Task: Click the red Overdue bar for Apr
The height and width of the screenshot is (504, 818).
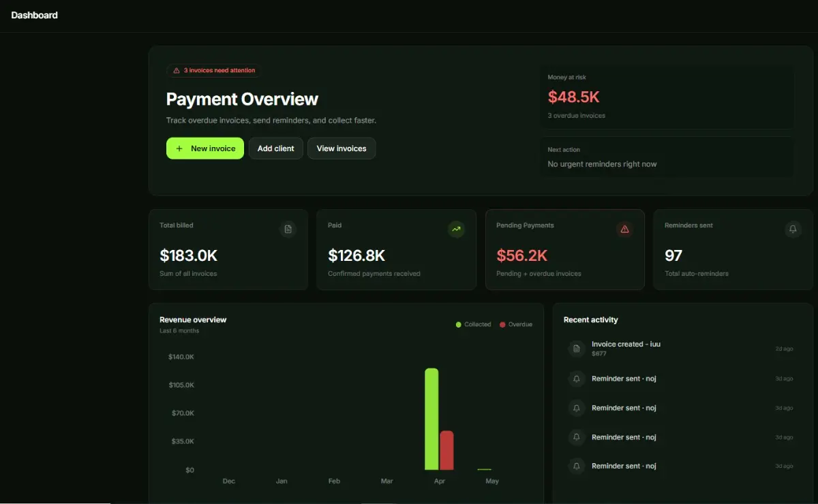Action: [x=446, y=450]
